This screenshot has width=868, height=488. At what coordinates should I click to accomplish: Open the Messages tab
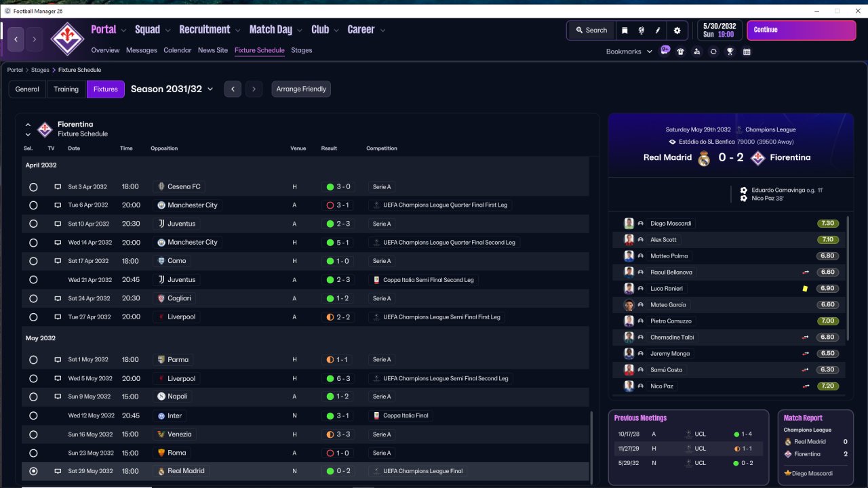click(142, 50)
